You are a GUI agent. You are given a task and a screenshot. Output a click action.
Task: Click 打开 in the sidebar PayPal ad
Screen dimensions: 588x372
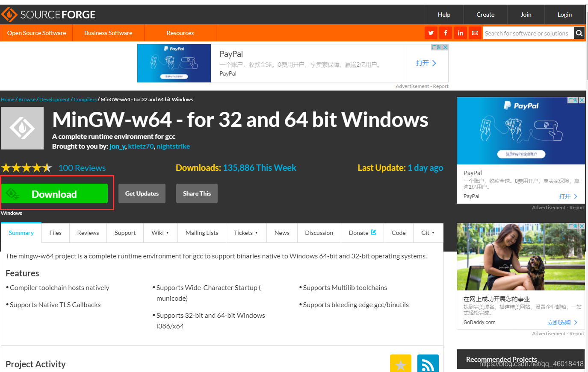click(568, 196)
